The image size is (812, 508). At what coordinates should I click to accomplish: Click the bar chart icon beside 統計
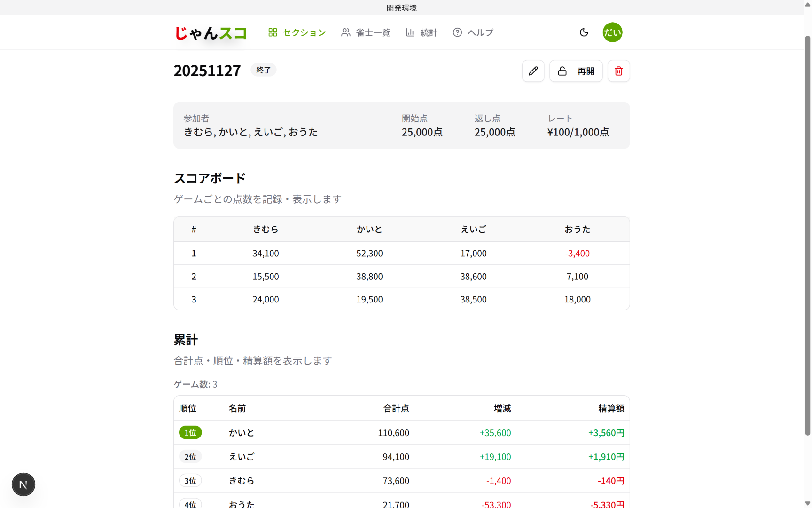(x=410, y=32)
